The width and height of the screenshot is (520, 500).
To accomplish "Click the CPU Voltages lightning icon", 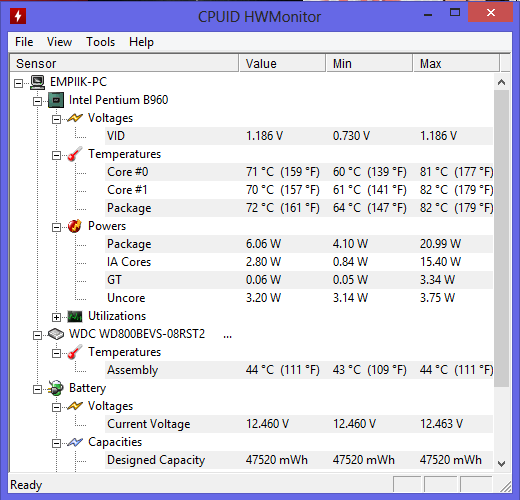I will [75, 118].
